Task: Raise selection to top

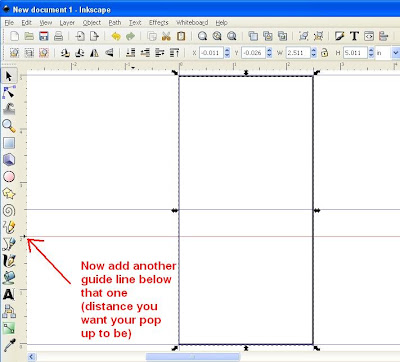Action: tap(174, 53)
